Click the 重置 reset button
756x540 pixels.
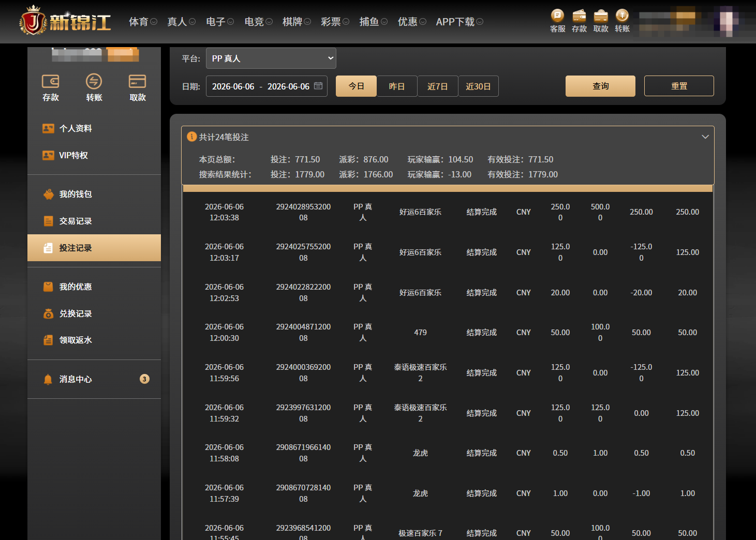coord(679,86)
